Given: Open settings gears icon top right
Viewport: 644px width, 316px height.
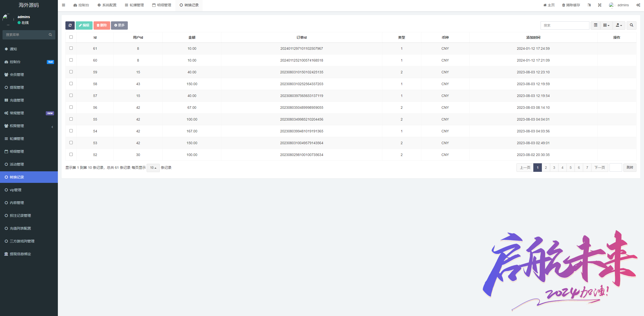Looking at the screenshot, I should click(638, 5).
